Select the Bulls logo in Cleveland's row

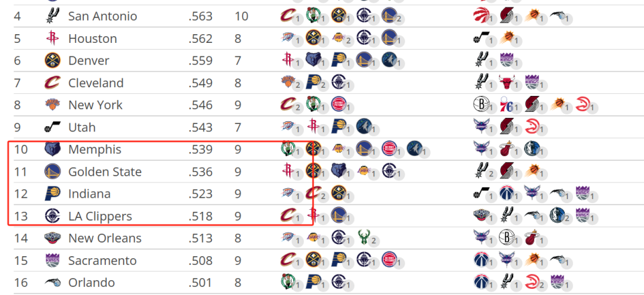point(506,82)
